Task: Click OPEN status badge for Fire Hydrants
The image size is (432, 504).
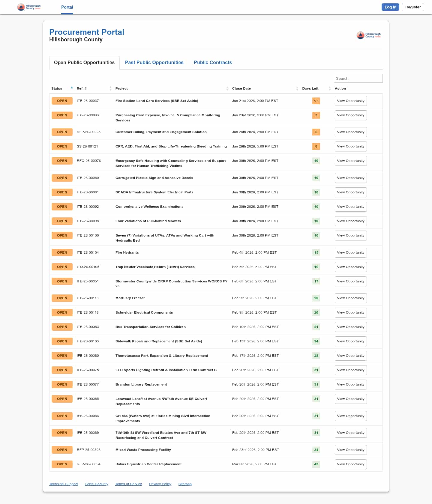Action: coord(62,252)
